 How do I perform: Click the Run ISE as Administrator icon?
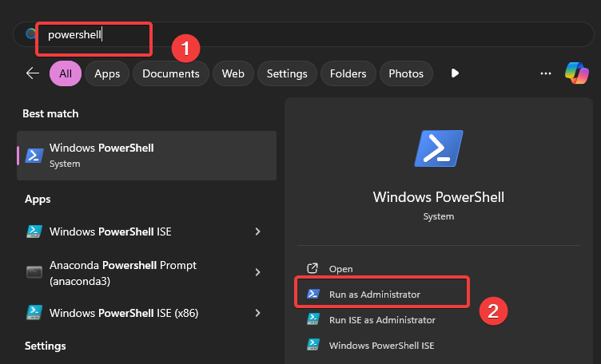pyautogui.click(x=313, y=319)
